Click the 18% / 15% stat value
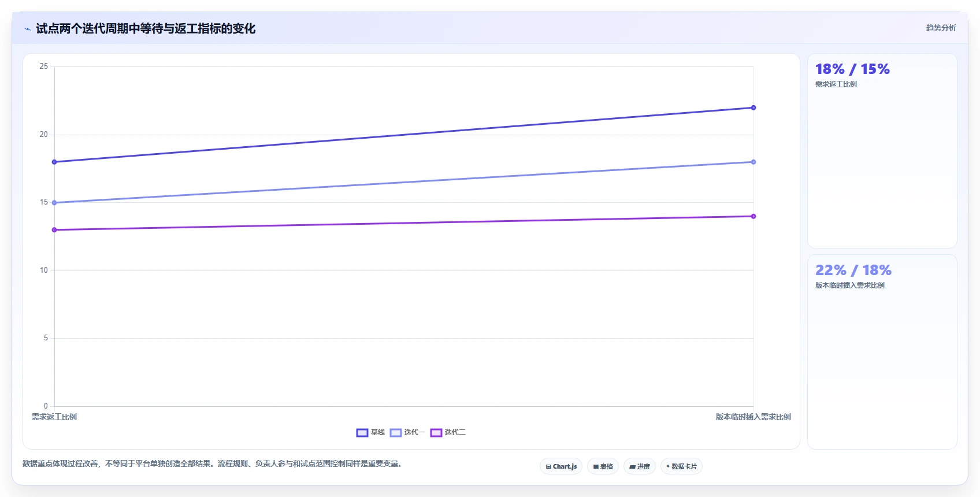 coord(852,69)
